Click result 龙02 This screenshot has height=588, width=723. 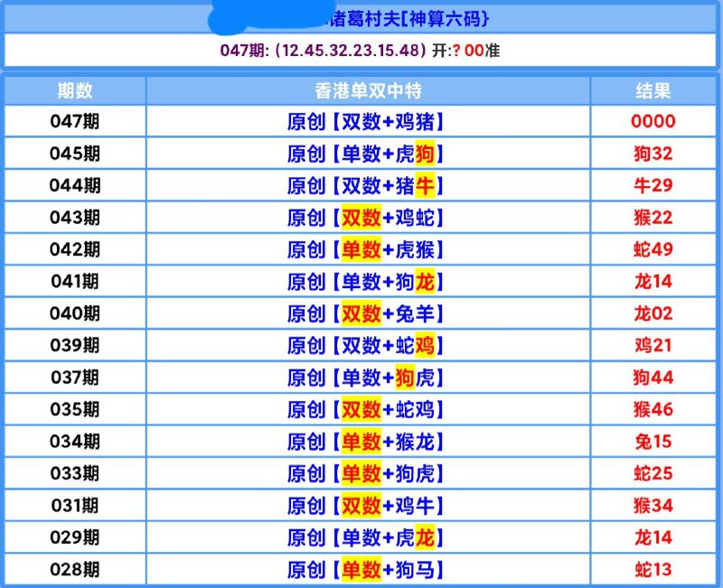pyautogui.click(x=653, y=313)
